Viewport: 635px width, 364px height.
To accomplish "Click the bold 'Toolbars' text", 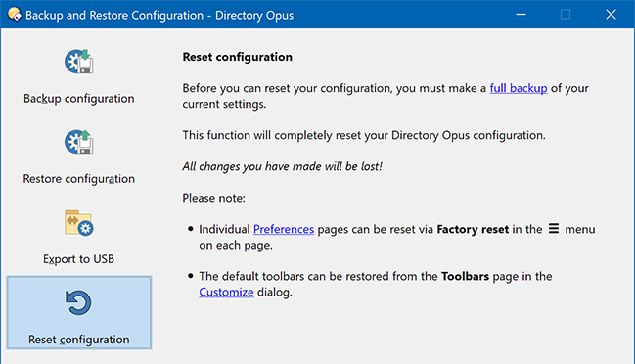I will tap(466, 276).
